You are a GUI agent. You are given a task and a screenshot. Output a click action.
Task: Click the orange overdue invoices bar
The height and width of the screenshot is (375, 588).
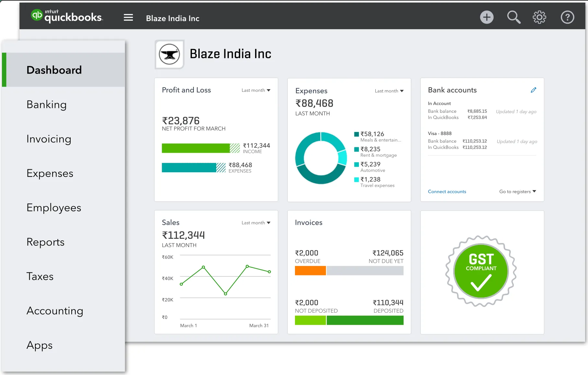point(310,271)
